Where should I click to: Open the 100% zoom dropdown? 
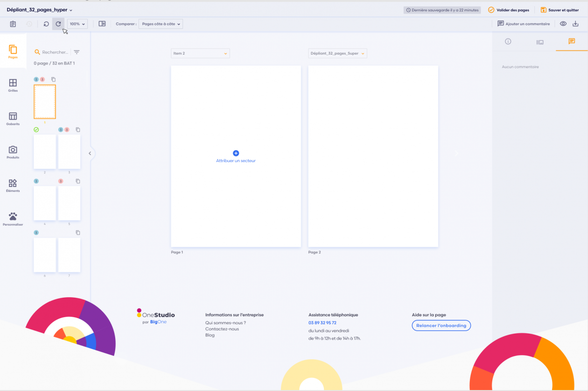click(77, 24)
